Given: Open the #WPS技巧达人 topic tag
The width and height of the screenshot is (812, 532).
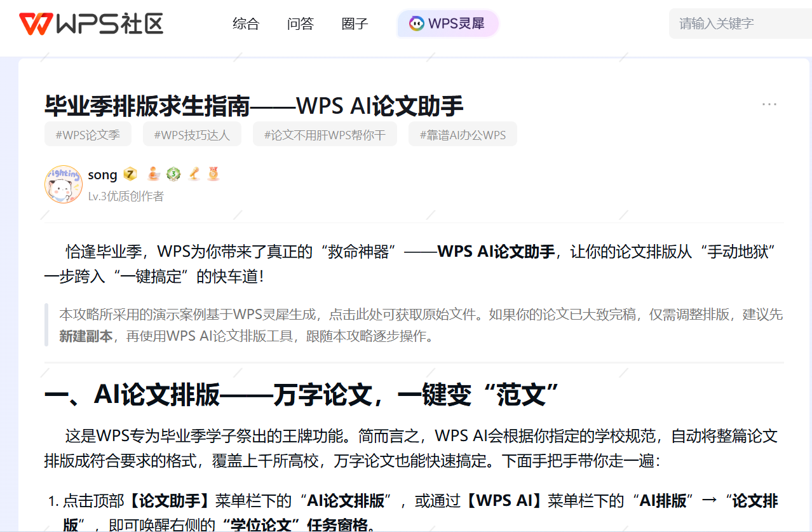Looking at the screenshot, I should 191,135.
